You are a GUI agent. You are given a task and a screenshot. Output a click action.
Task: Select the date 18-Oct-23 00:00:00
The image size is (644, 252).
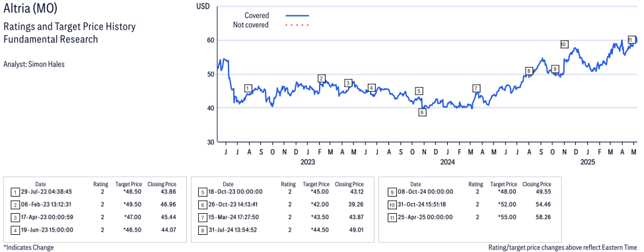coord(234,192)
